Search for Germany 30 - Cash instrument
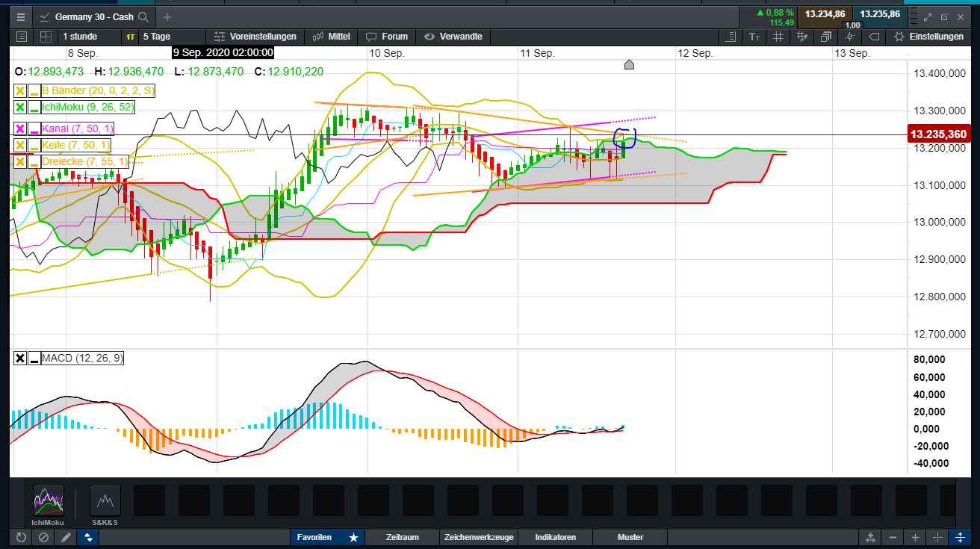980x549 pixels. 143,16
